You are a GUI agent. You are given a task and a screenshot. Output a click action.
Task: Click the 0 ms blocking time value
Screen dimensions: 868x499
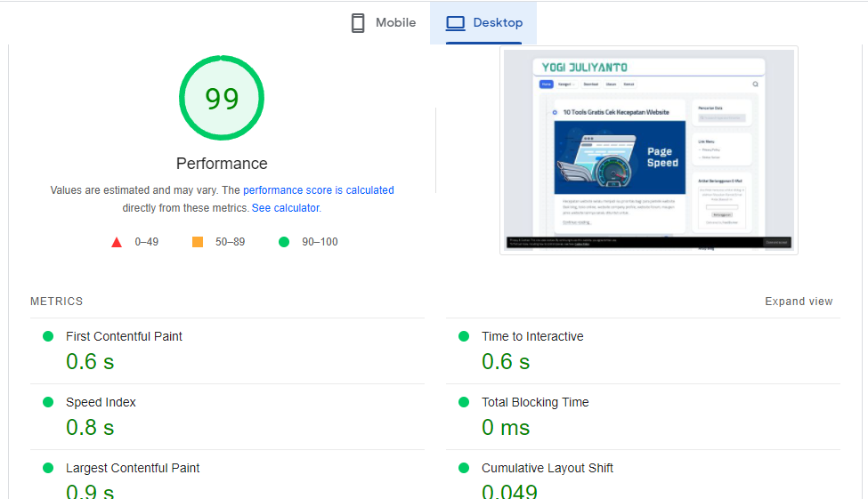(506, 428)
